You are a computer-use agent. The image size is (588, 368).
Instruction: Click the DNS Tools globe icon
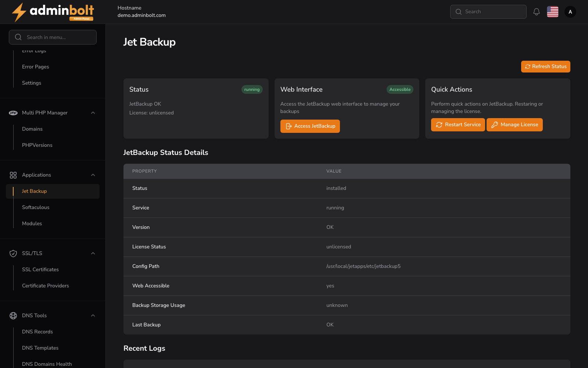[x=13, y=316]
